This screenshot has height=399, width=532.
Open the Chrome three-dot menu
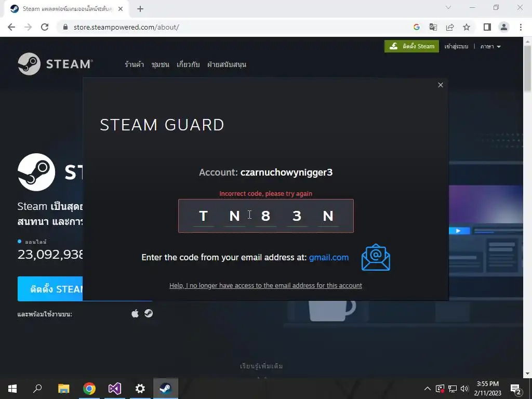click(x=521, y=27)
